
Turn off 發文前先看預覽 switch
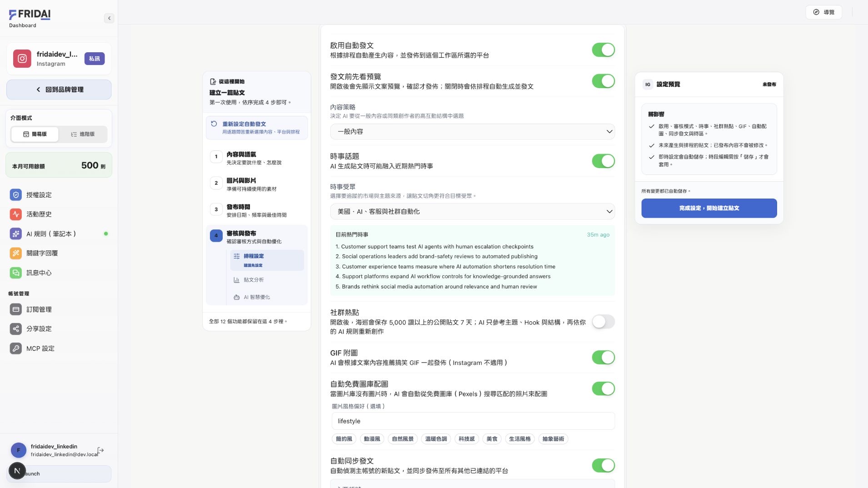point(603,81)
